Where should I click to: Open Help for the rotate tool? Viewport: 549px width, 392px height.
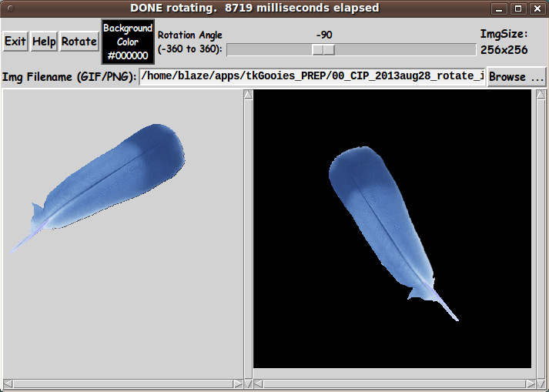pyautogui.click(x=44, y=42)
